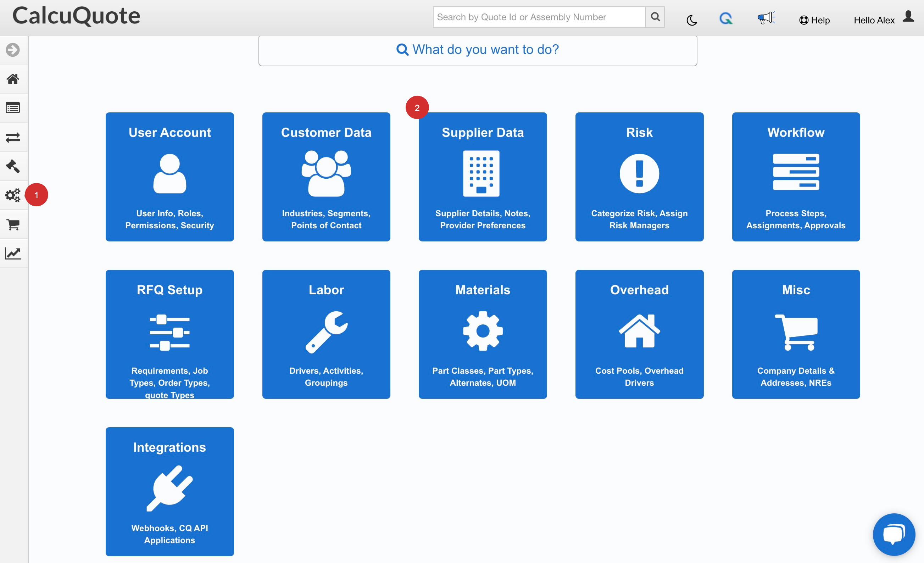Click the house icon in Overhead tile
Viewport: 924px width, 563px height.
point(639,331)
